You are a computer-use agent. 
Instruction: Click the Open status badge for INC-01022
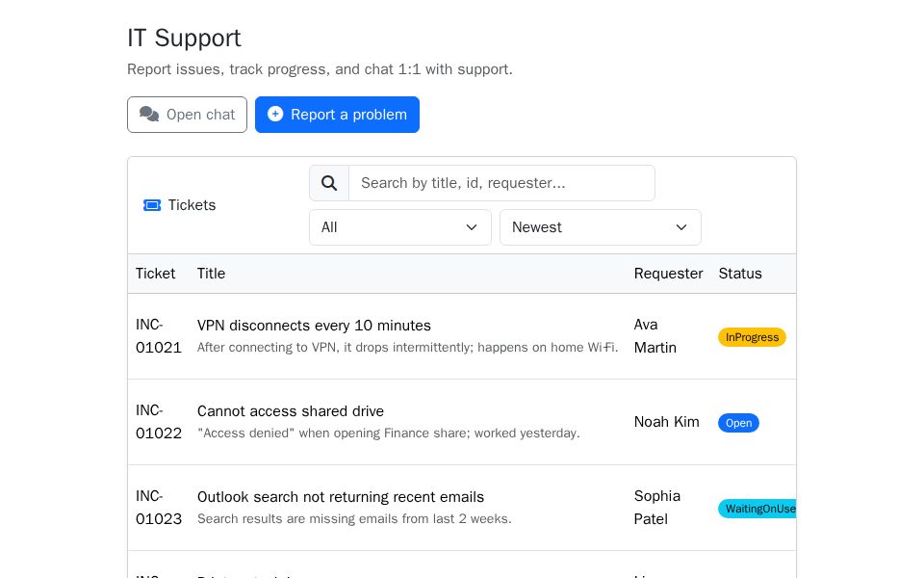(x=738, y=423)
